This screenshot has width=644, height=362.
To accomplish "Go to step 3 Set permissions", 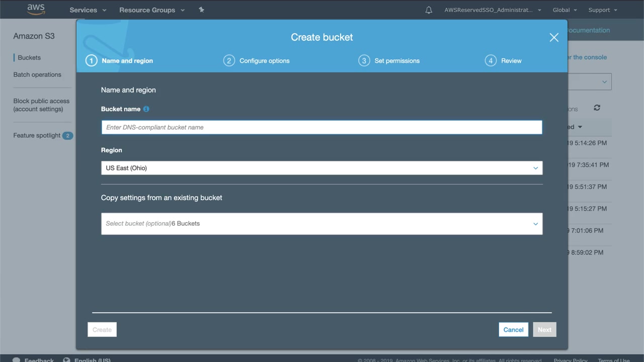I will click(389, 61).
